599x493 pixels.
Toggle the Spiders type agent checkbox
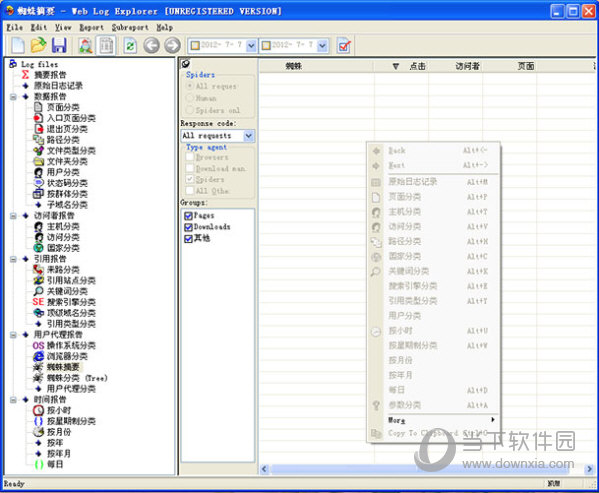click(190, 179)
